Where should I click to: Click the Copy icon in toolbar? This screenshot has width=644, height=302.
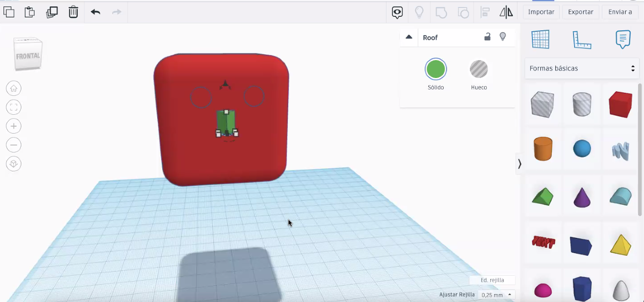tap(8, 12)
